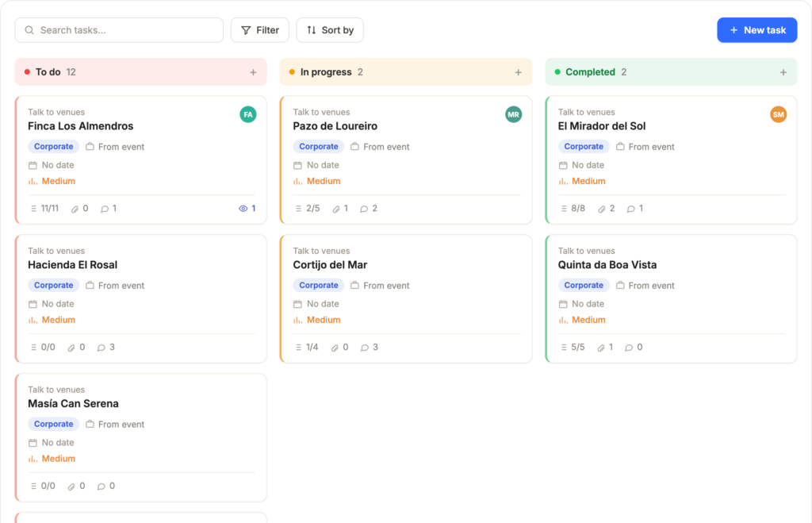Open 5/5 checklist on Quinta da Boa Vista
812x523 pixels.
(573, 348)
